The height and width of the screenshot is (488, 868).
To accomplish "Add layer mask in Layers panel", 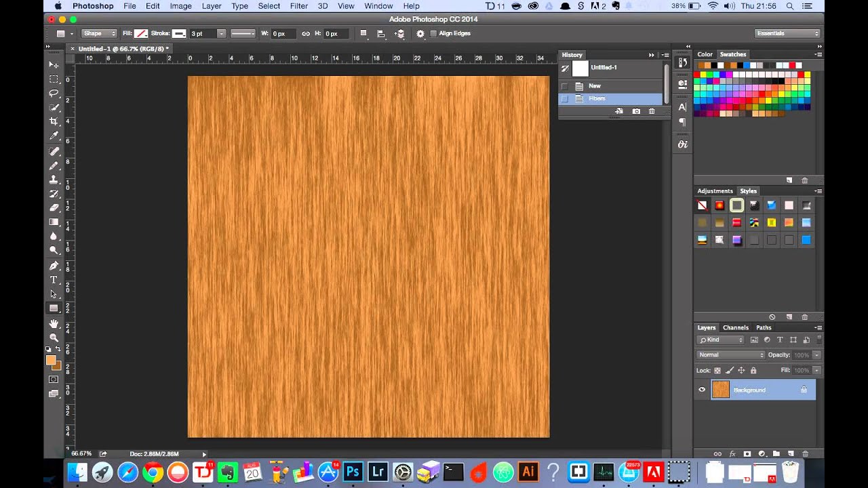I will [747, 453].
